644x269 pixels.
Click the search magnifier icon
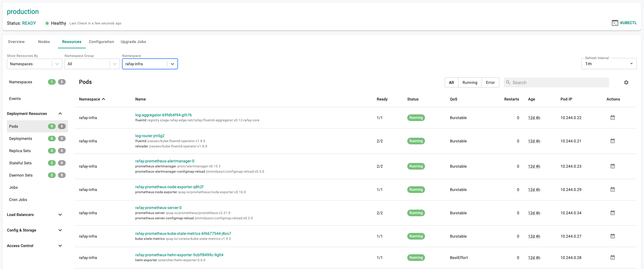coord(508,82)
